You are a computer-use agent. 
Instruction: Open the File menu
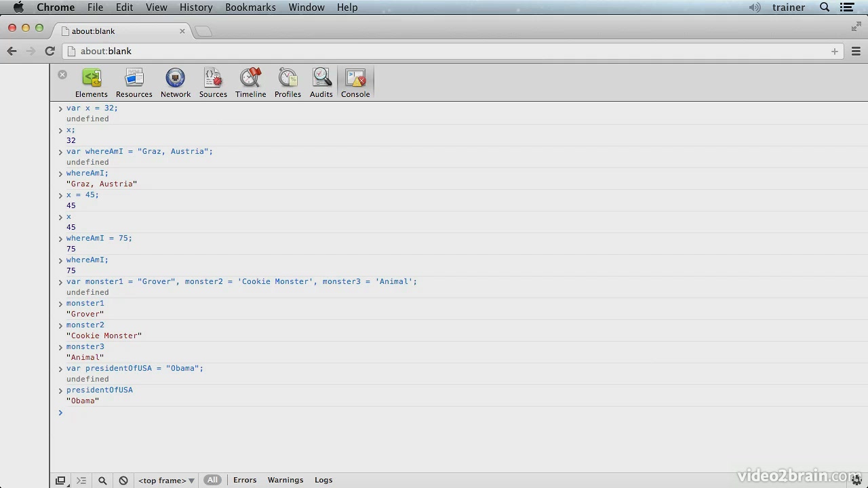click(95, 7)
